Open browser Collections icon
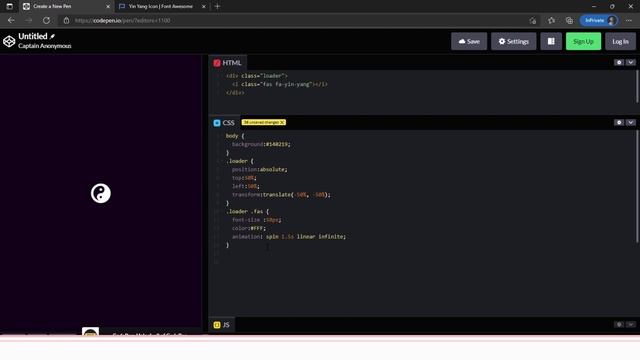Screen dimensions: 640x360 [x=569, y=20]
